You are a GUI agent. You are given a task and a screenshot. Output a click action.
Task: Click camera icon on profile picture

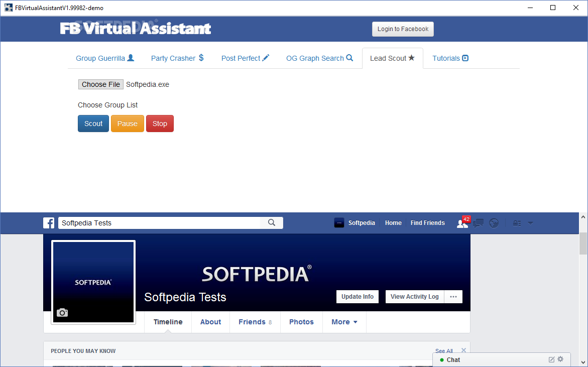pos(62,312)
